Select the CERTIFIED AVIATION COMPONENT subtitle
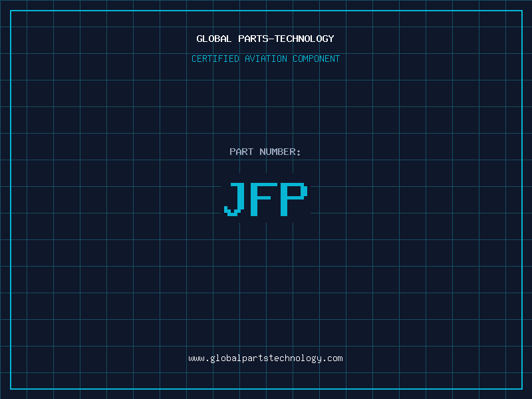Image resolution: width=532 pixels, height=399 pixels. 265,59
